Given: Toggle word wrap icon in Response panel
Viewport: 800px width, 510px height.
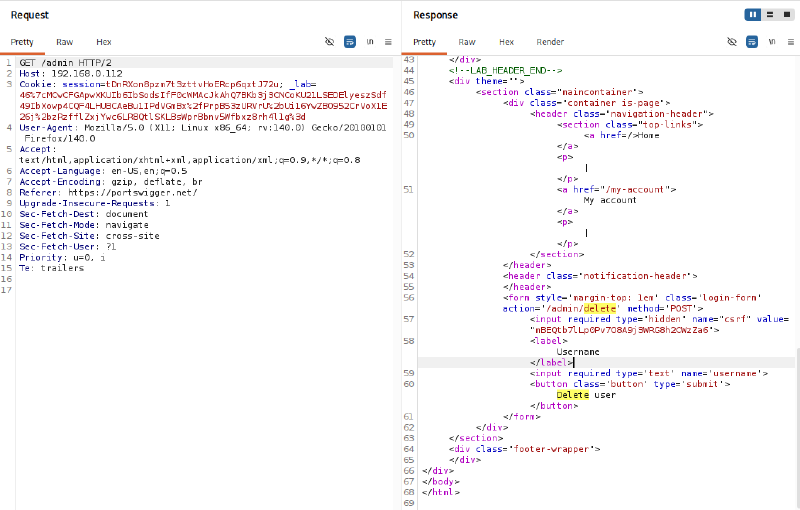Looking at the screenshot, I should point(752,42).
